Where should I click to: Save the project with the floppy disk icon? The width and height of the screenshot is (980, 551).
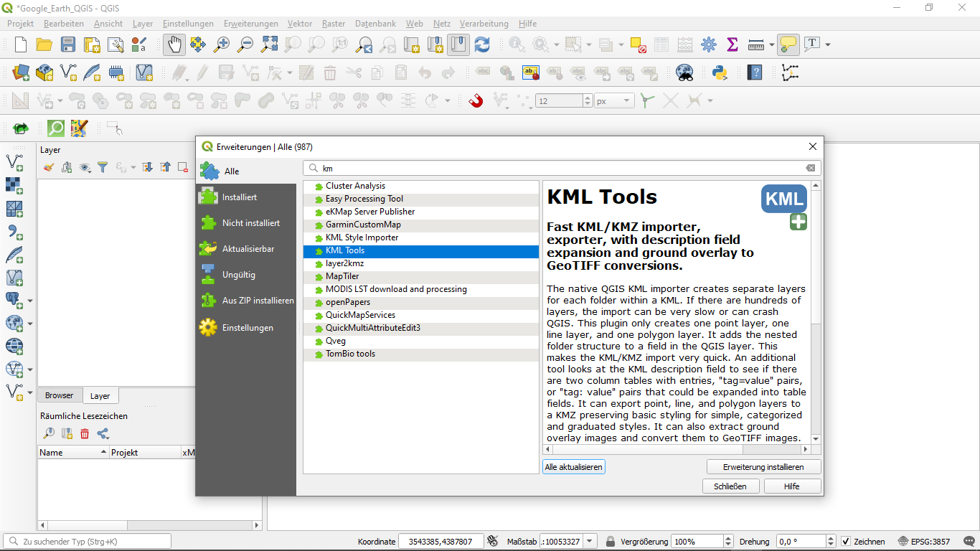pyautogui.click(x=67, y=44)
